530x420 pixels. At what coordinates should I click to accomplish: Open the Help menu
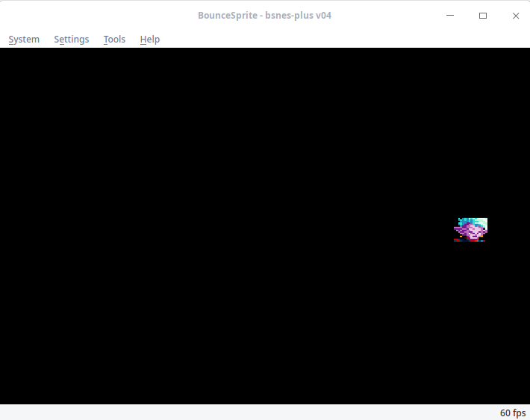[150, 40]
